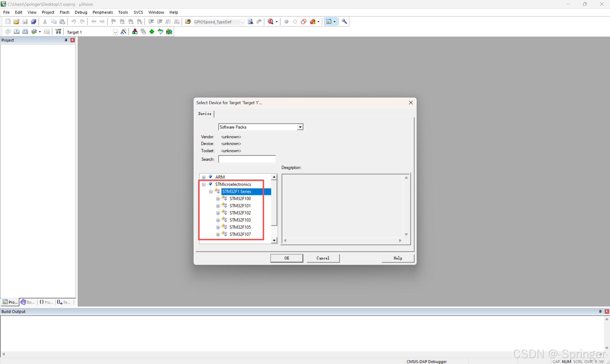The height and width of the screenshot is (364, 610).
Task: Click the Open file folder icon
Action: point(16,22)
